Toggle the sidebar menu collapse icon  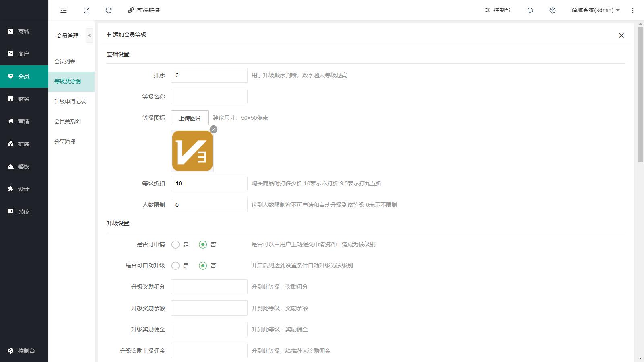tap(64, 10)
